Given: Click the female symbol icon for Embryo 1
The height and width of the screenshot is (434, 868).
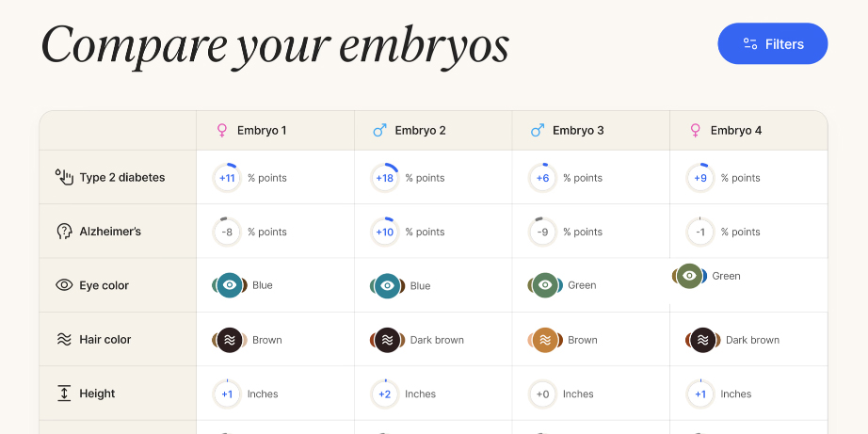Looking at the screenshot, I should (x=222, y=131).
